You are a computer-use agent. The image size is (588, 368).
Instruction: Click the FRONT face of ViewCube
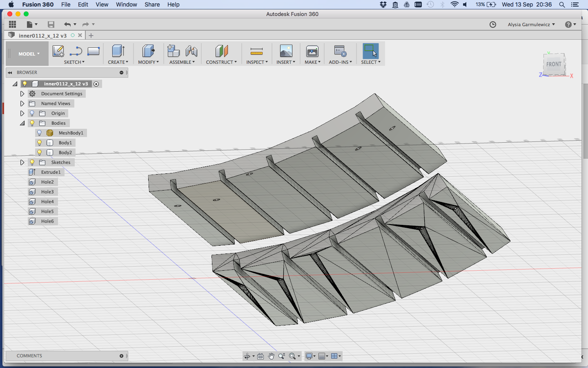tap(554, 64)
